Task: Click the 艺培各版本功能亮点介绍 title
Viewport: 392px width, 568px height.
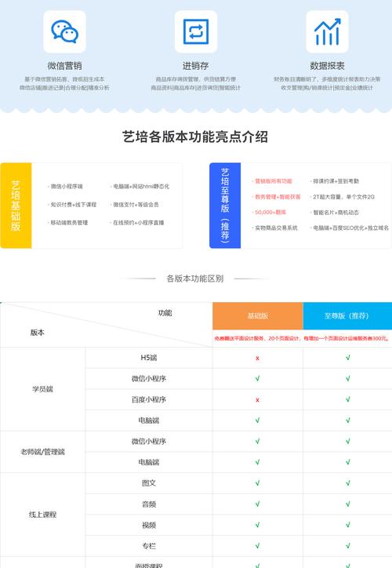Action: (x=195, y=137)
